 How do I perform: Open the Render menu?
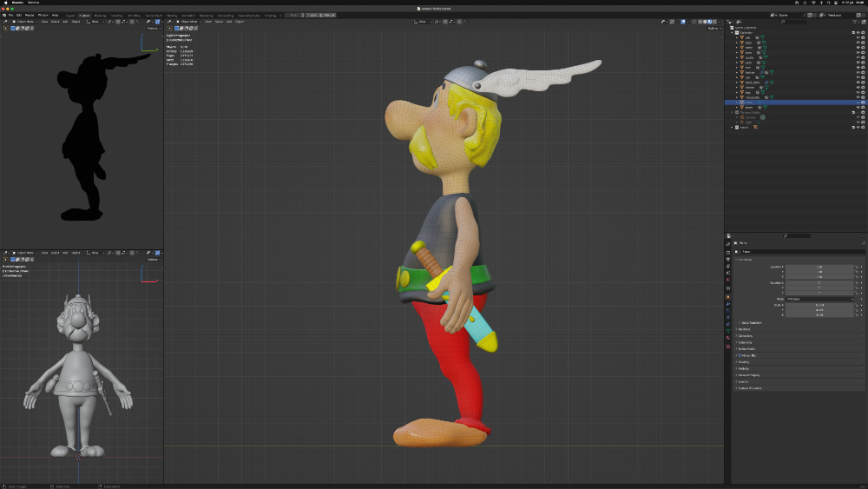pyautogui.click(x=30, y=15)
